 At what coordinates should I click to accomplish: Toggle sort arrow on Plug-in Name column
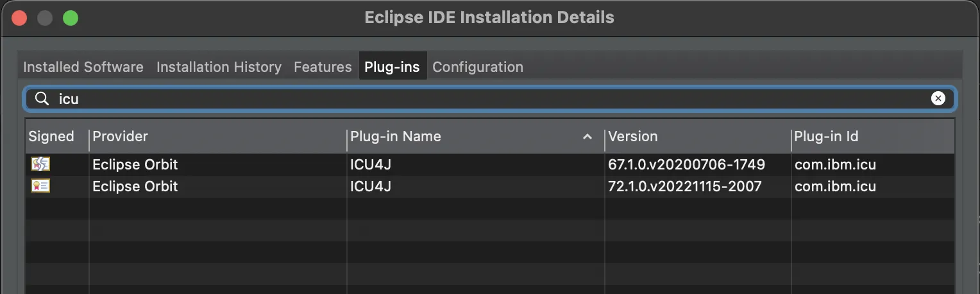tap(587, 137)
